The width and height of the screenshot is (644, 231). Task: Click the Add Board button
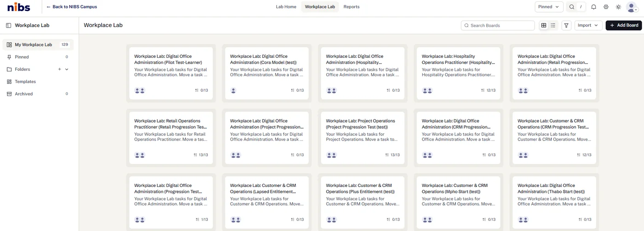(624, 25)
